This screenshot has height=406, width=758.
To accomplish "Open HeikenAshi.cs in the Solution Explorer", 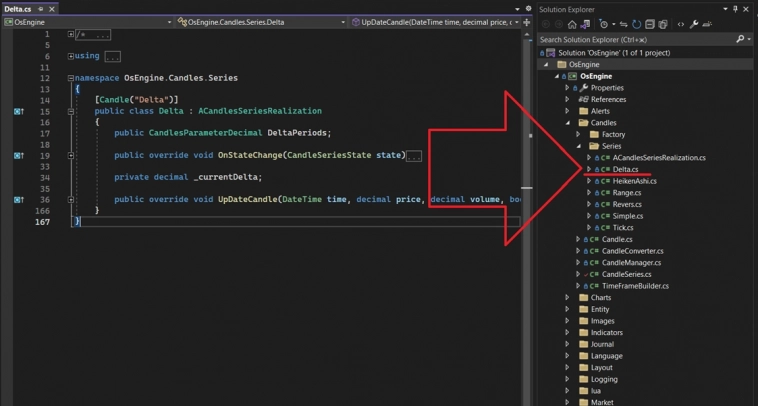I will tap(636, 181).
